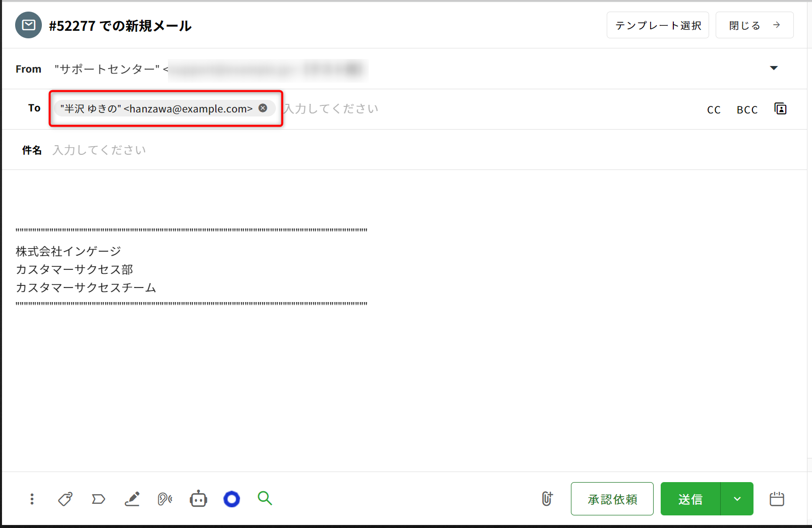Open the robot assistant icon
The height and width of the screenshot is (528, 812).
point(198,499)
